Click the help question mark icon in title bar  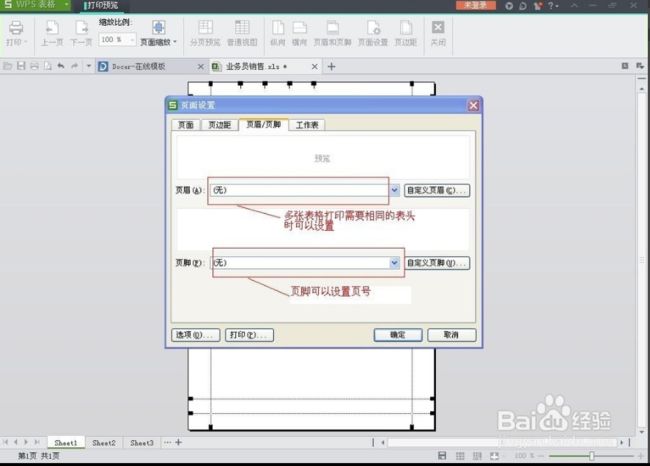coord(551,5)
